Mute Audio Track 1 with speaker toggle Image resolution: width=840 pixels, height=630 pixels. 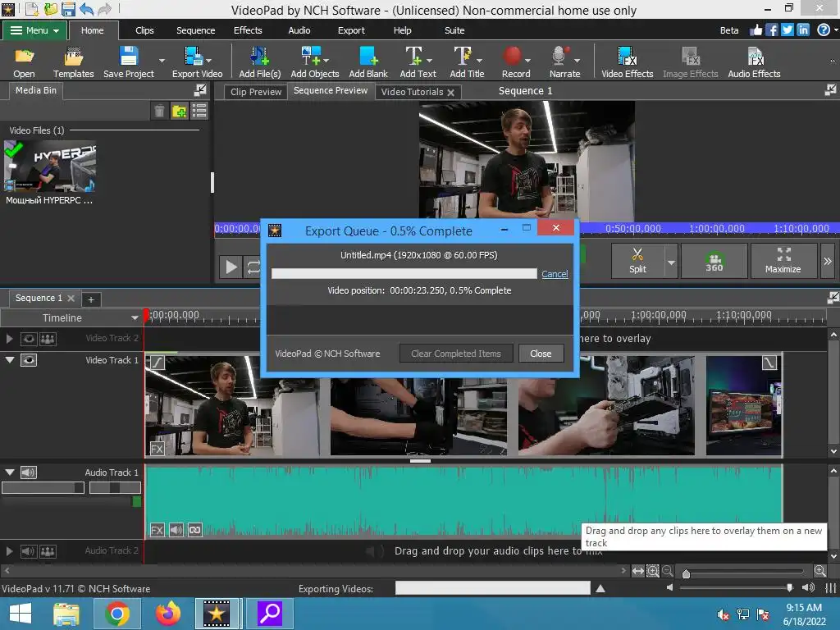29,472
